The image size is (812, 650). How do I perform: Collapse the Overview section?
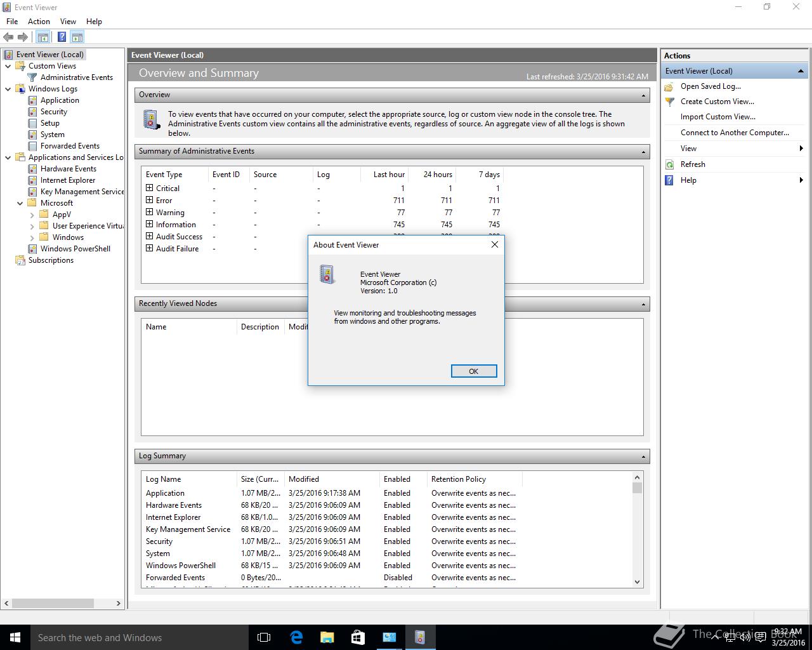pyautogui.click(x=643, y=95)
